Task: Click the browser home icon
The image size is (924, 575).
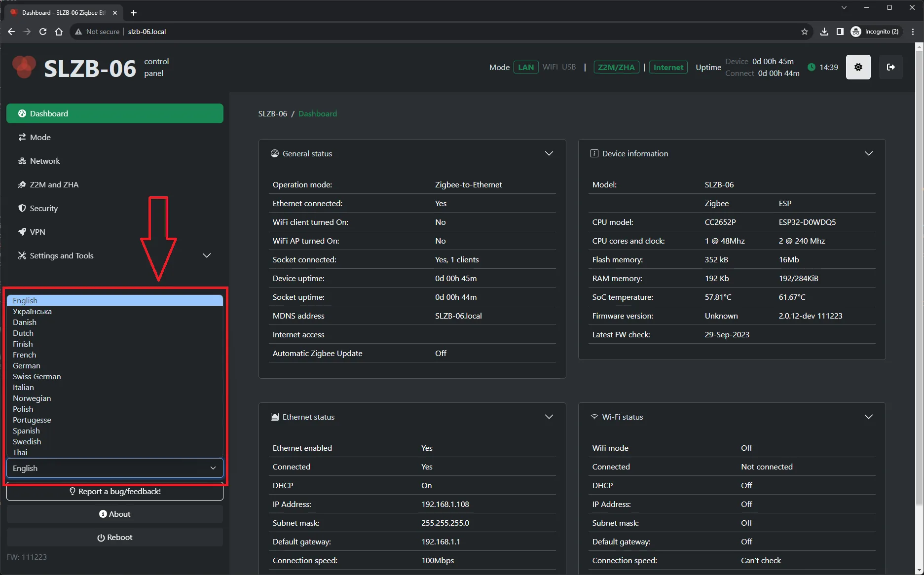Action: tap(59, 32)
